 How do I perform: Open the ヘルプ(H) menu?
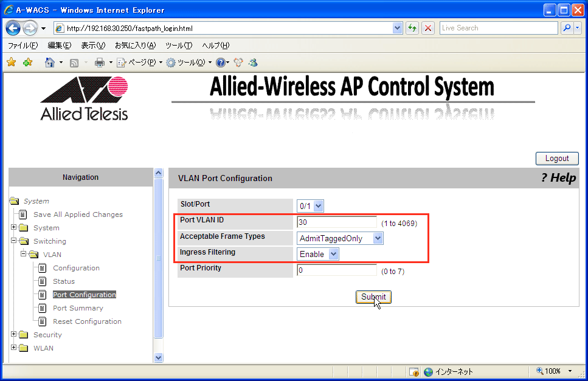click(x=216, y=46)
